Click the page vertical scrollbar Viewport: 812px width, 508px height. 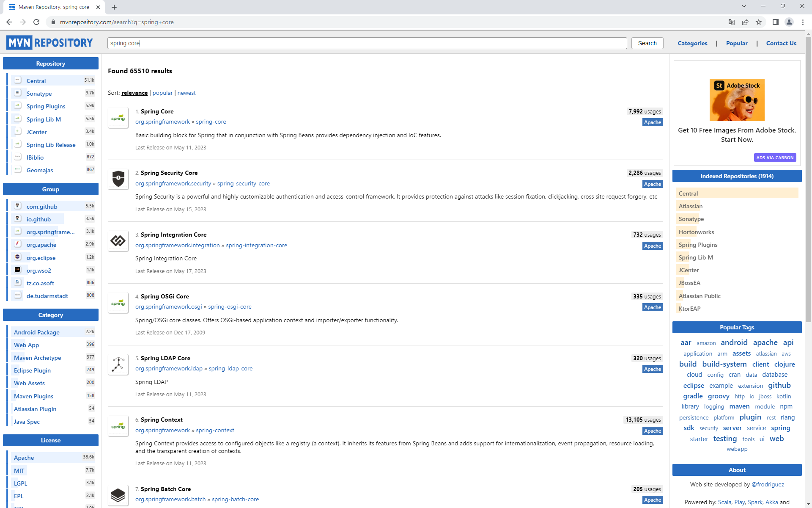[x=808, y=178]
